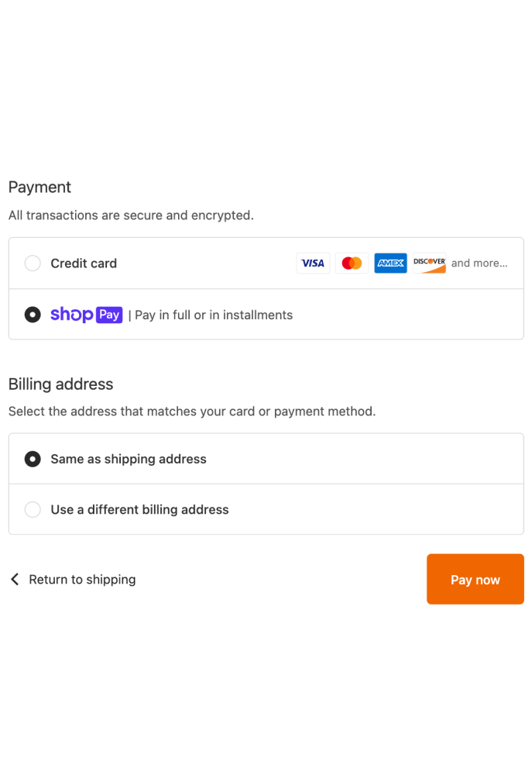Select Shop Pay as payment method

point(32,315)
